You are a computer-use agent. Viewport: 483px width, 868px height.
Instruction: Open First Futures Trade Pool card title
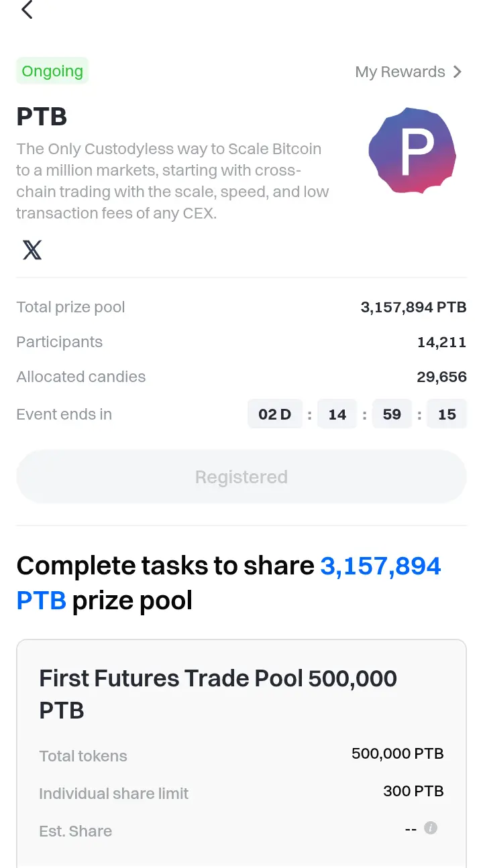(218, 694)
